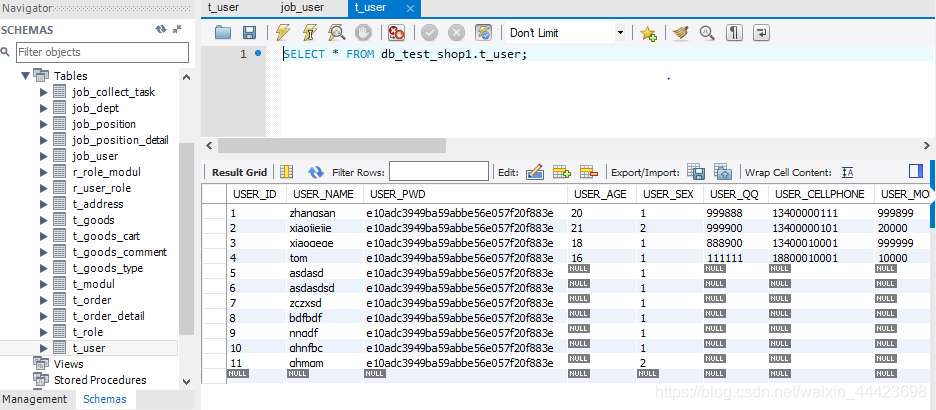This screenshot has height=410, width=936.
Task: Import records from file icon
Action: 723,172
